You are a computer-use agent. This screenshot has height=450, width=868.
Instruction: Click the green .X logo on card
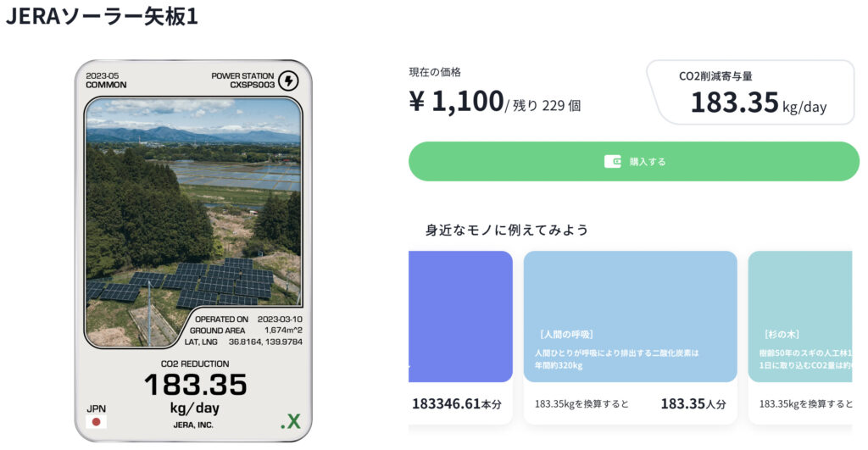pos(290,421)
